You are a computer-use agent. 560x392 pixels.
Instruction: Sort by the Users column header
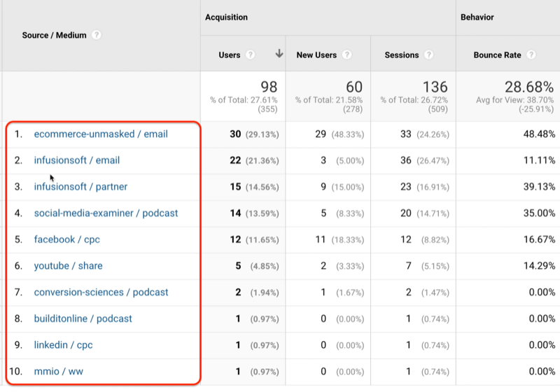[x=230, y=55]
